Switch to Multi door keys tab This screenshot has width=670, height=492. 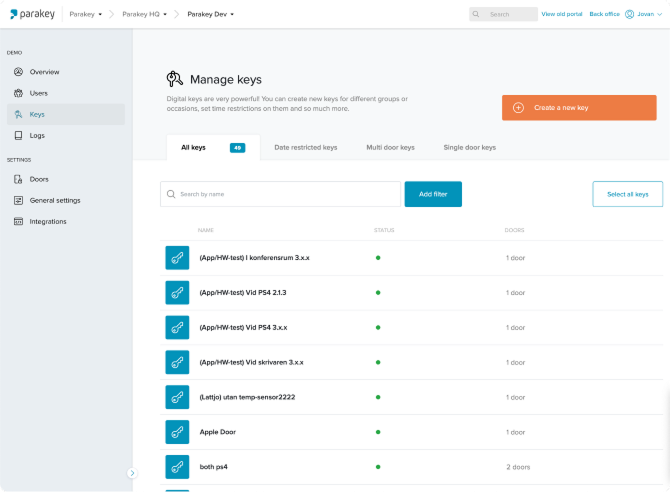(391, 147)
